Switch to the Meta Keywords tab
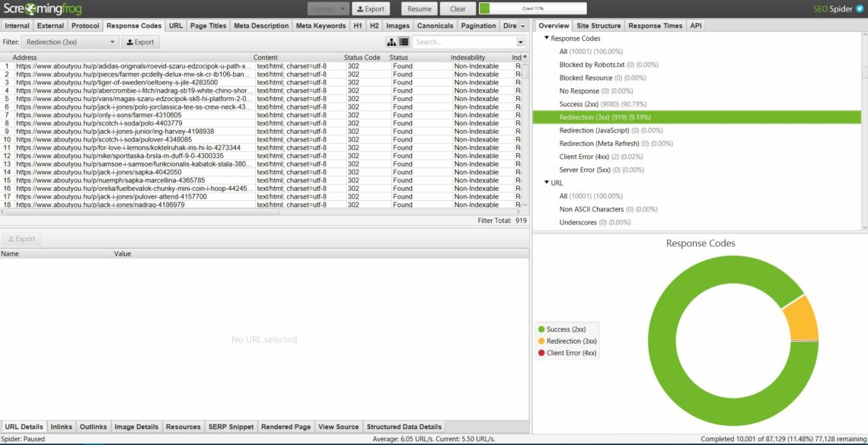This screenshot has height=445, width=868. (x=321, y=26)
